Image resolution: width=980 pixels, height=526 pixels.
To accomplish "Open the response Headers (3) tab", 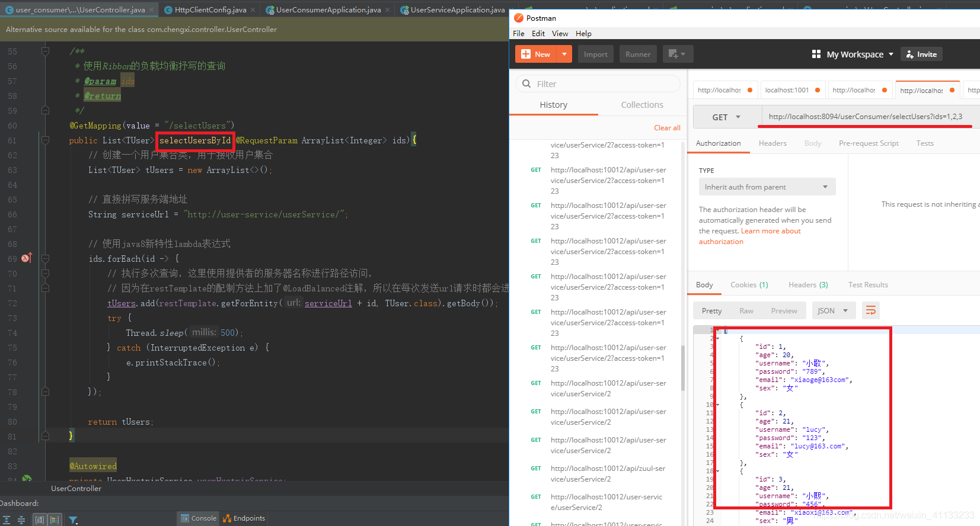I will [x=808, y=285].
